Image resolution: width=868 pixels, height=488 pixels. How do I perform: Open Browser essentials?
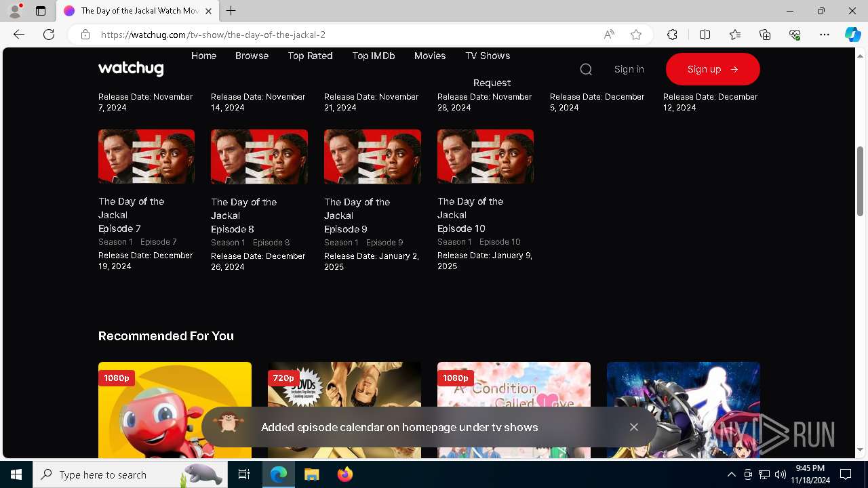point(795,35)
